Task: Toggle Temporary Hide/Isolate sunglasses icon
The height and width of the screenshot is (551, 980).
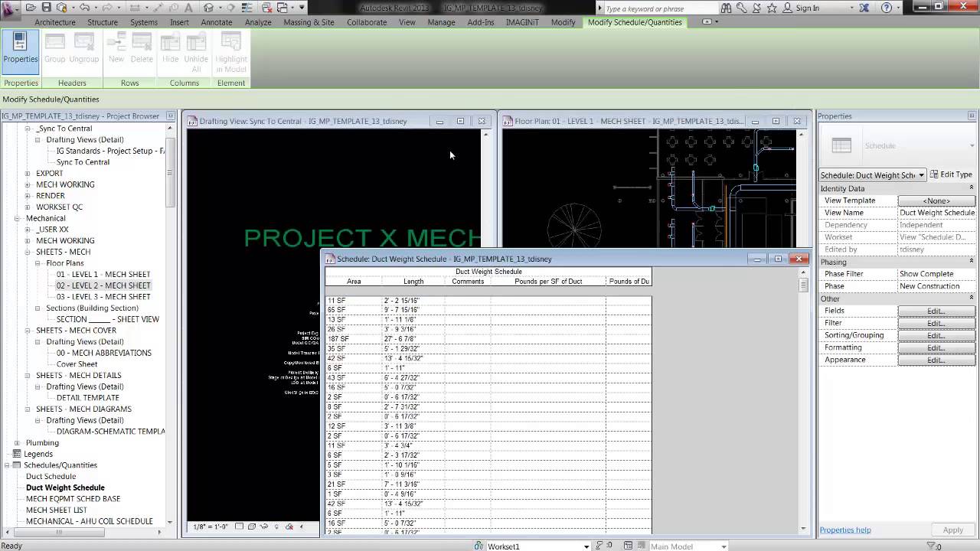Action: tap(264, 527)
